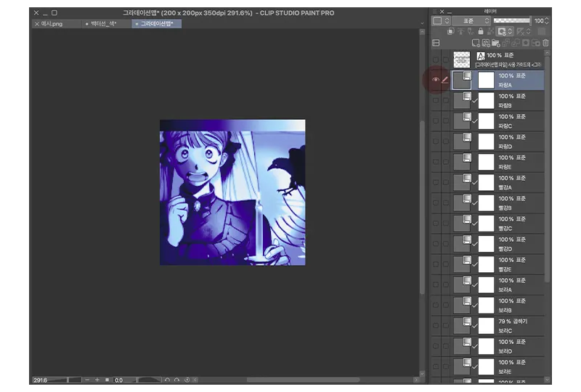Create a new vector layer

[x=486, y=43]
